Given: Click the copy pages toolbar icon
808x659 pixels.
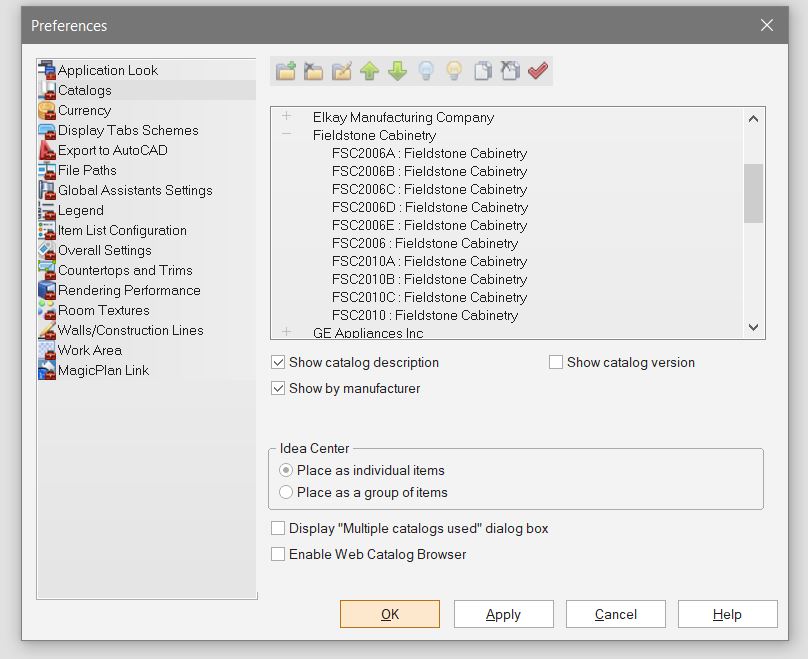Looking at the screenshot, I should (482, 71).
